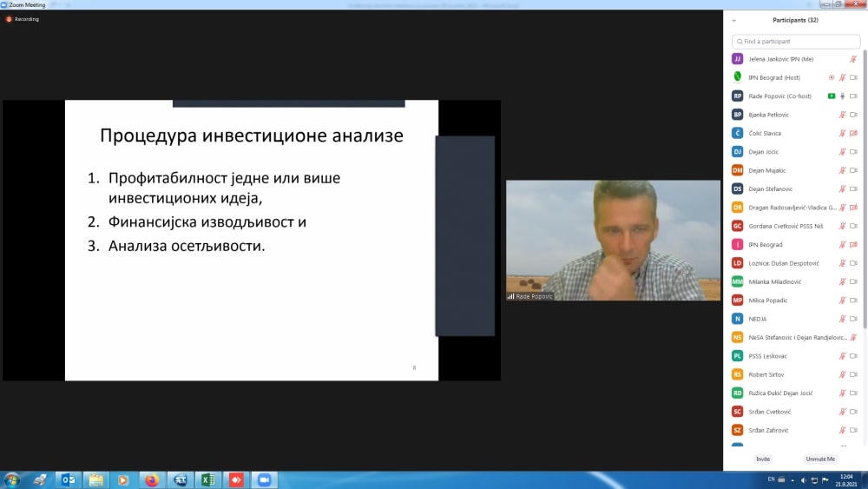Click the Find a participant search field
The width and height of the screenshot is (868, 489).
796,42
